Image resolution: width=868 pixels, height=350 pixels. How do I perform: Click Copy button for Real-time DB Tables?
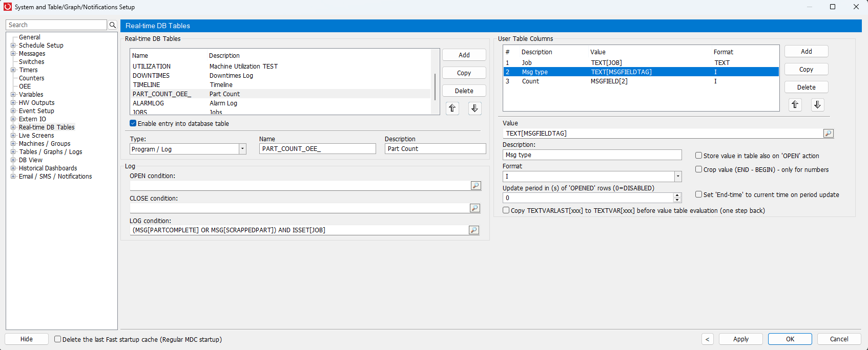(x=464, y=73)
